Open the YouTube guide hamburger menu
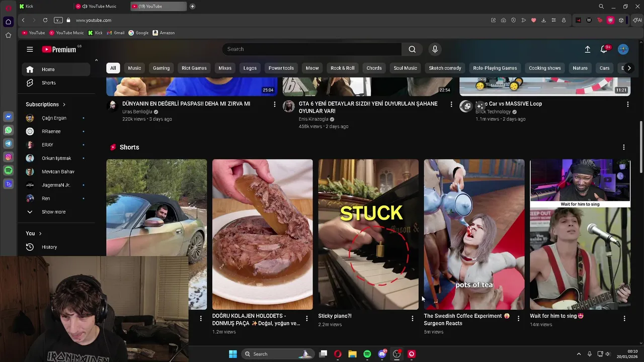The height and width of the screenshot is (362, 644). pos(30,49)
